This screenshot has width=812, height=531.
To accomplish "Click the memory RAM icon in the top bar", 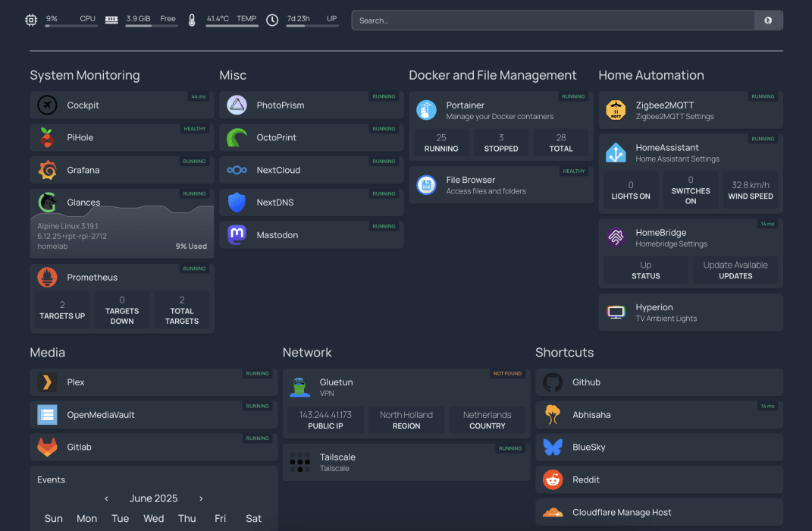I will [x=111, y=20].
